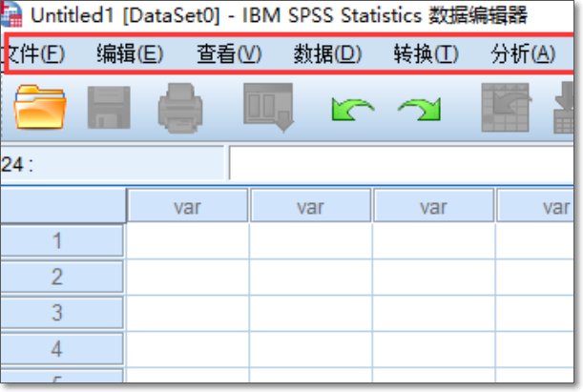Click the cell in row 3, third var column
583x392 pixels.
[434, 313]
